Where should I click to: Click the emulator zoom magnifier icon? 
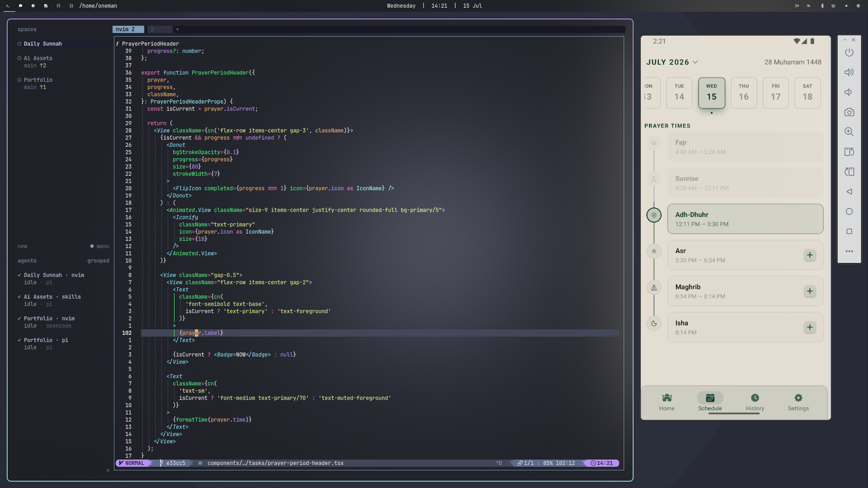click(x=849, y=132)
